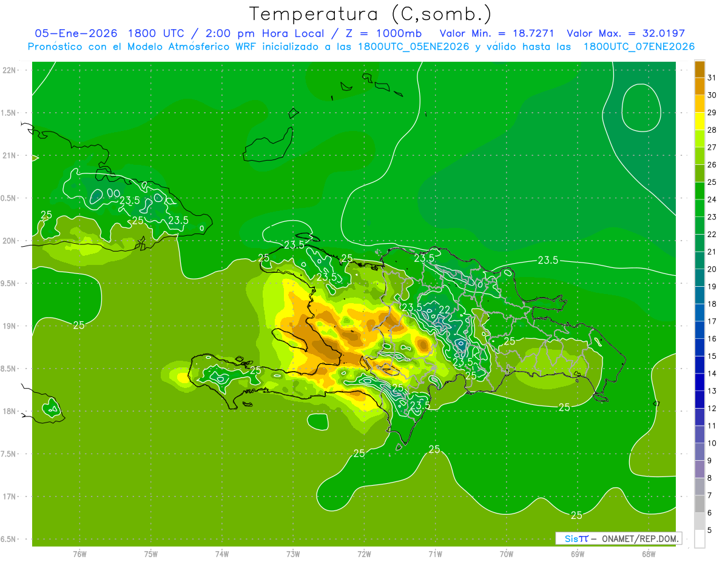Click the '8.5N' latitude axis label
Screen dimensions: 728x562
[x=8, y=369]
